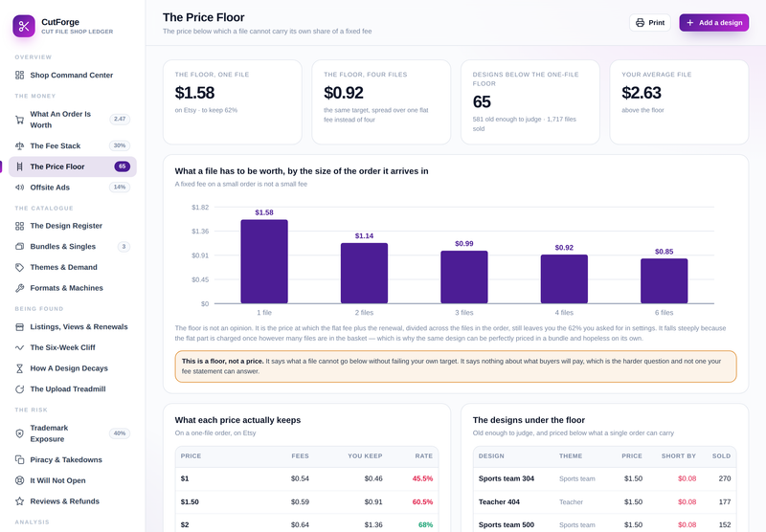Click the Teacher 404 design name
766x532 pixels.
tap(499, 501)
